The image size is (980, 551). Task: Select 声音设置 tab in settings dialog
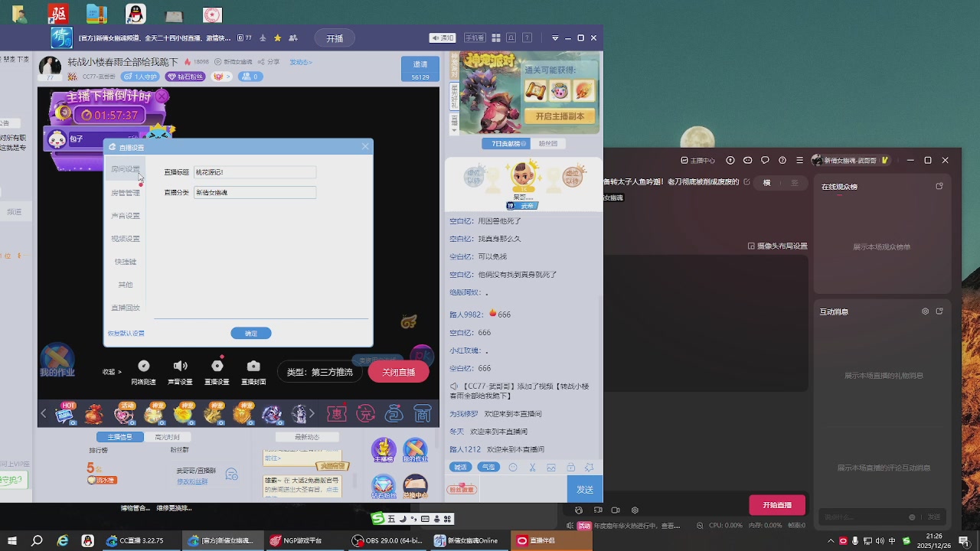point(126,216)
